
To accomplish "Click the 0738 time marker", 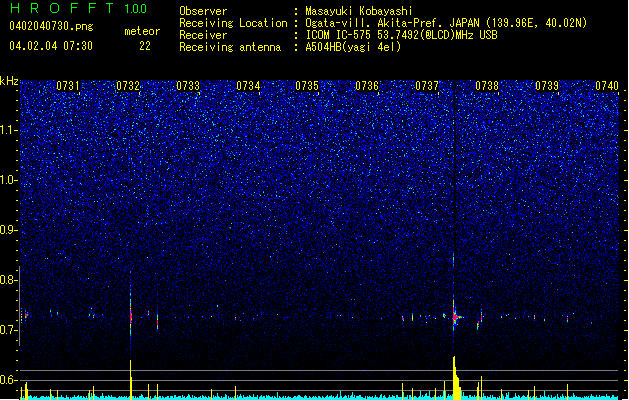I will coord(487,86).
